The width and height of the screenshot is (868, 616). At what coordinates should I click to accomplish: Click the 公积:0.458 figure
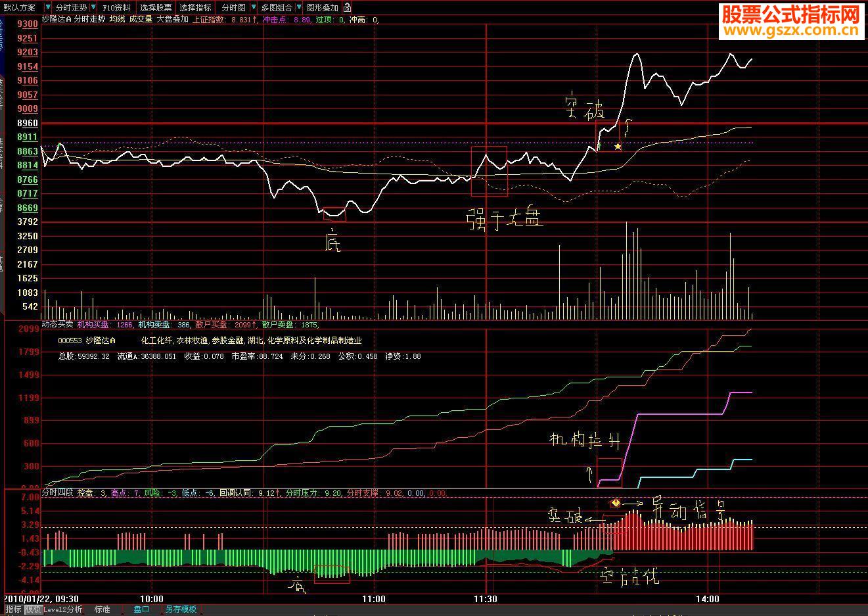[358, 356]
